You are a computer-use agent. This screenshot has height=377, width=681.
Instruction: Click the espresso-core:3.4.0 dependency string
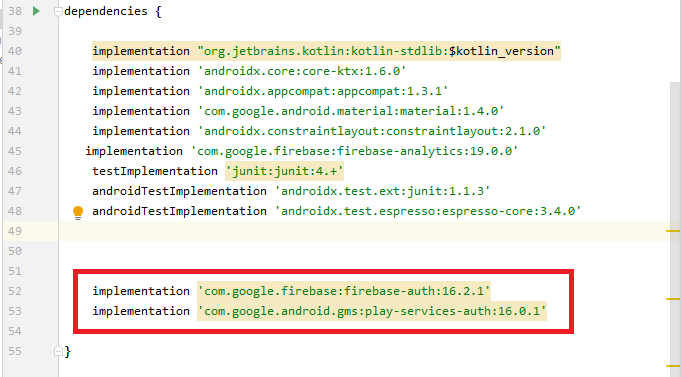click(x=428, y=211)
